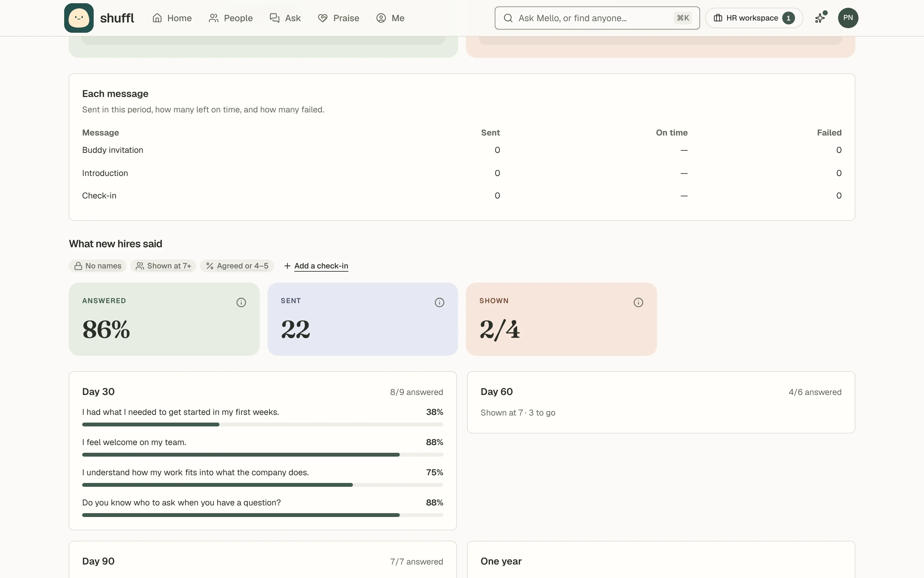Click the magnifier icon in search box

(508, 18)
